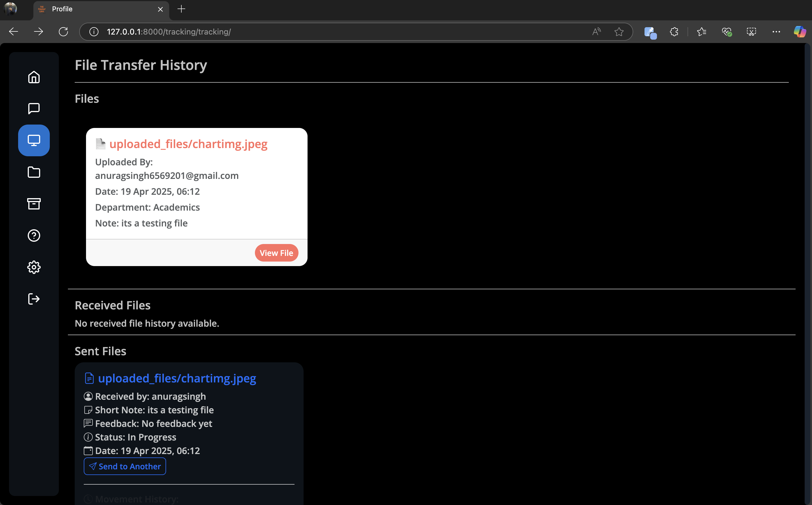Open a new browser tab
This screenshot has width=812, height=505.
tap(181, 9)
